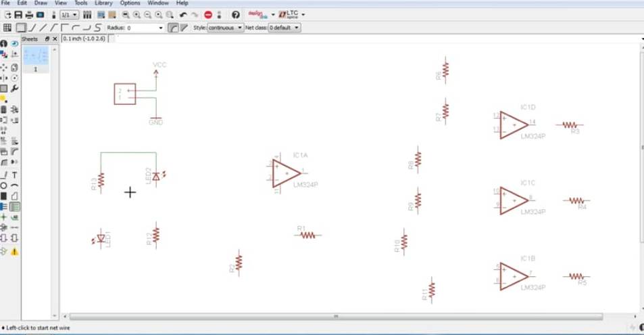Select the Label tool
The width and height of the screenshot is (644, 335).
14,217
